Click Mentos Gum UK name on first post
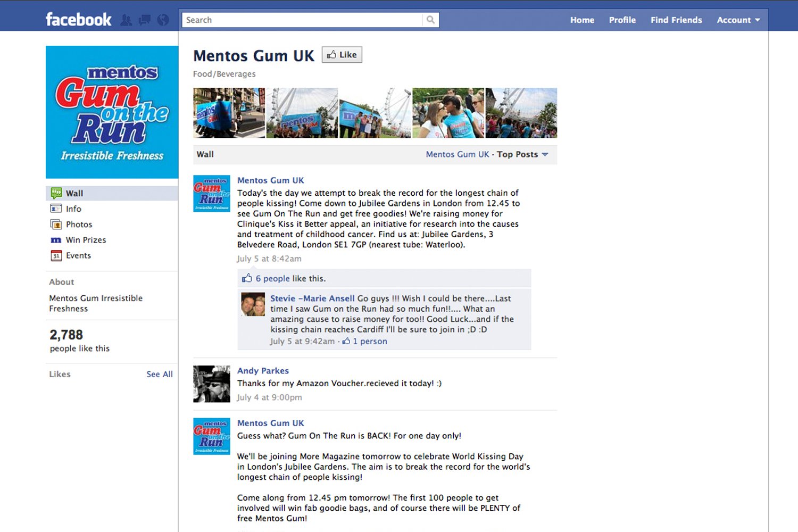Viewport: 798px width, 532px height. pos(271,180)
